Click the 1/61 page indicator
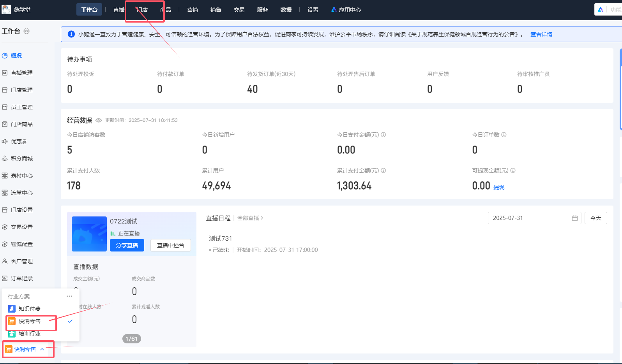622x364 pixels. coord(132,339)
